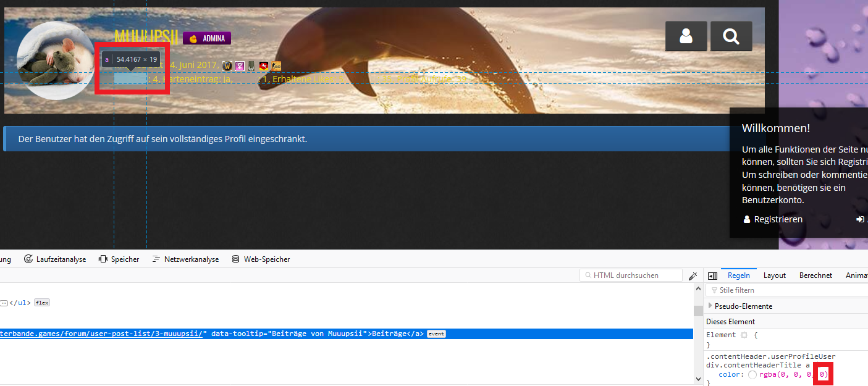Expand the collapsed ellipsis node before </ul>
Image resolution: width=868 pixels, height=386 pixels.
[4, 303]
